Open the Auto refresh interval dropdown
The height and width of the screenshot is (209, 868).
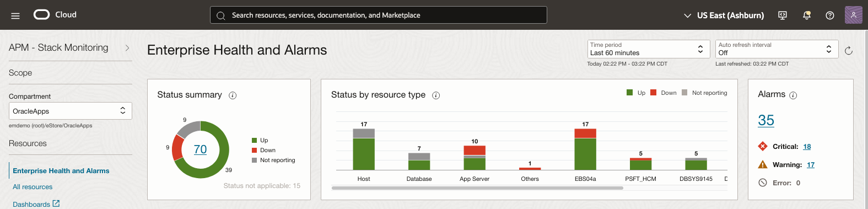click(x=777, y=49)
